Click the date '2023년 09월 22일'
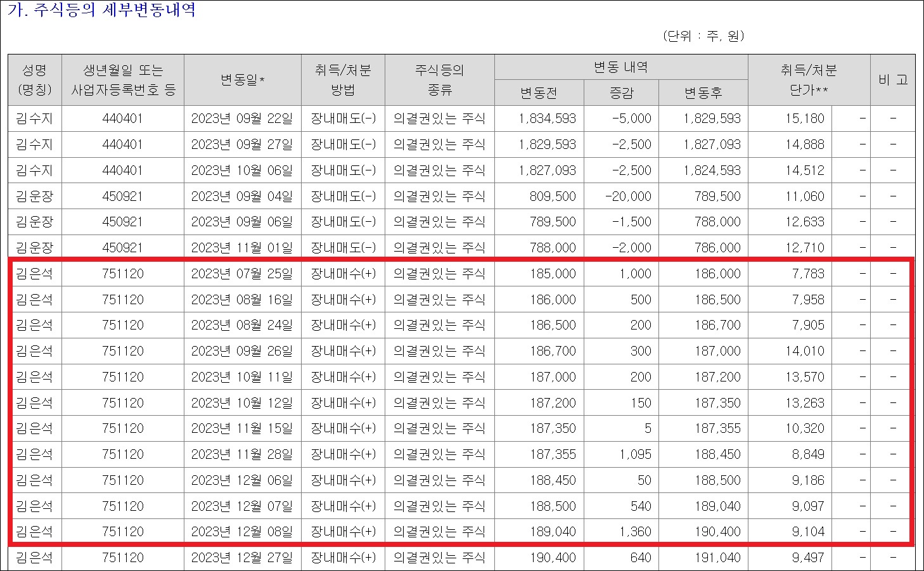The height and width of the screenshot is (571, 924). [x=242, y=119]
